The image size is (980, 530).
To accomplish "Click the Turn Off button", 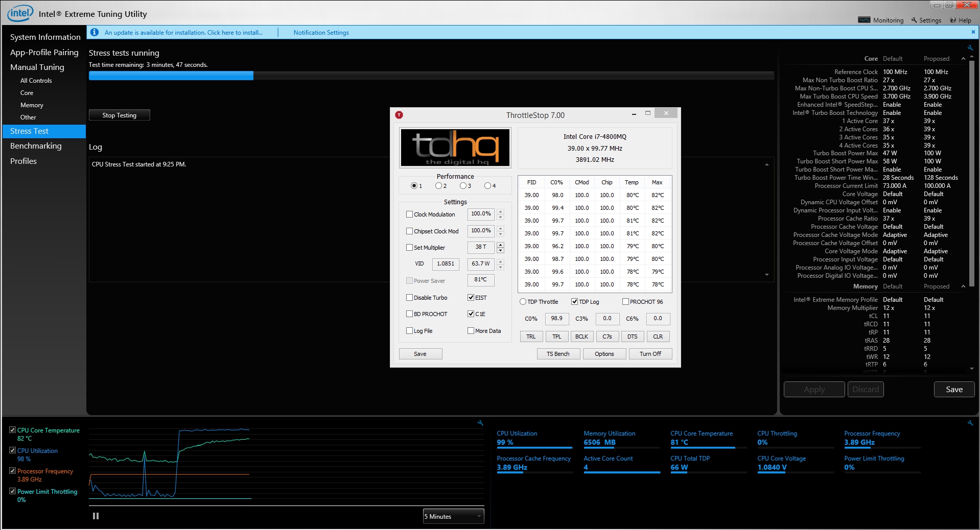I will 650,354.
